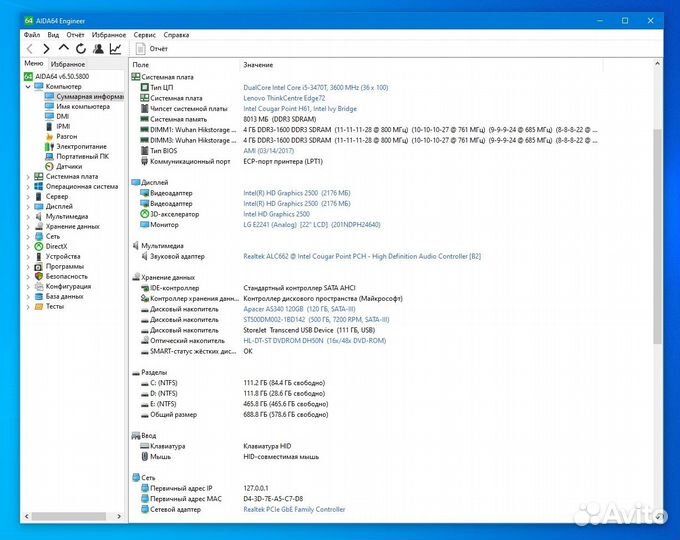Image resolution: width=680 pixels, height=540 pixels.
Task: Select Суммарная информация tree item
Action: tap(84, 96)
